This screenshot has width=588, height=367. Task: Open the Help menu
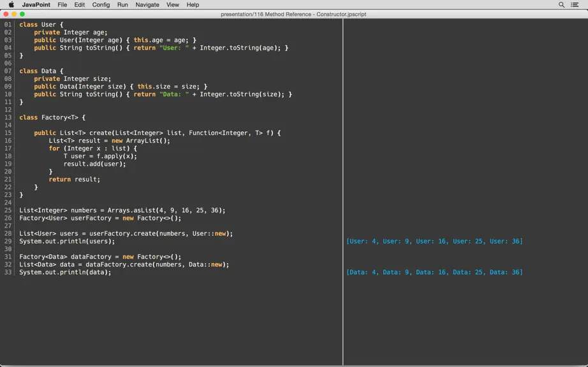click(193, 4)
